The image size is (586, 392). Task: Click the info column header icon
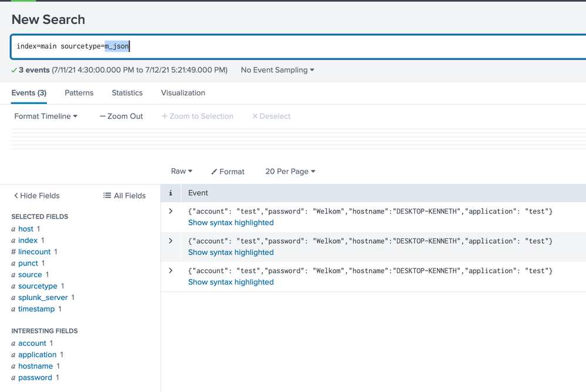[x=171, y=193]
